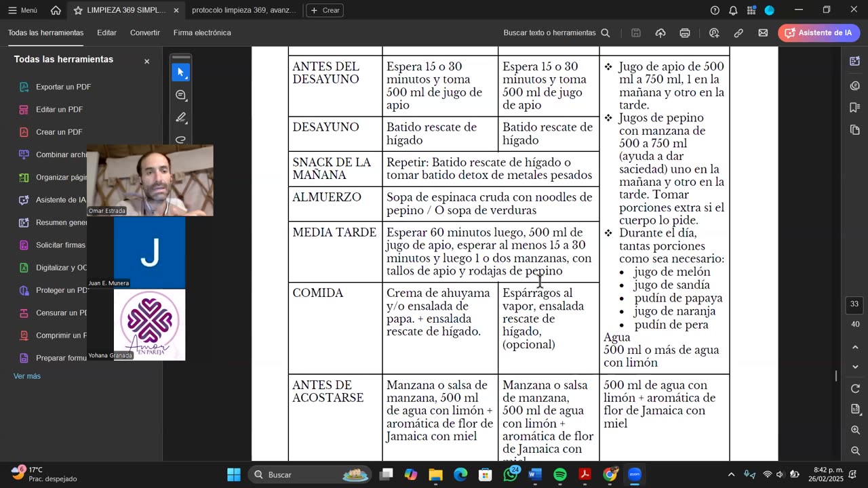This screenshot has width=868, height=488.
Task: Star the LIMPIEZA 369 document
Action: coord(78,10)
